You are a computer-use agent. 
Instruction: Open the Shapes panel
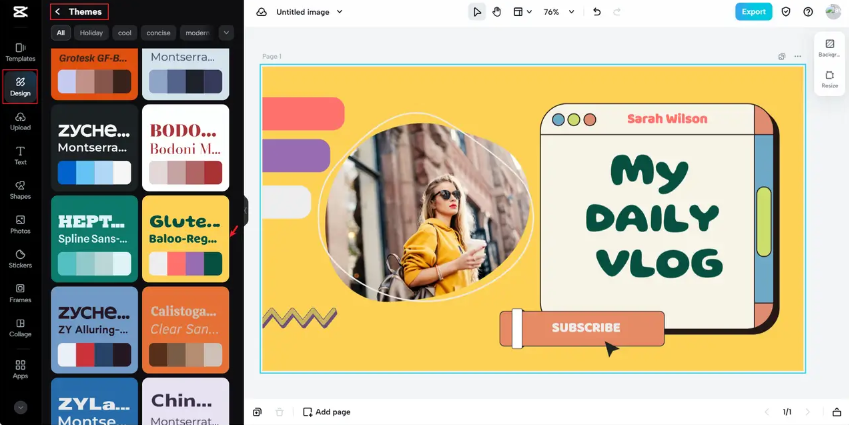point(20,190)
